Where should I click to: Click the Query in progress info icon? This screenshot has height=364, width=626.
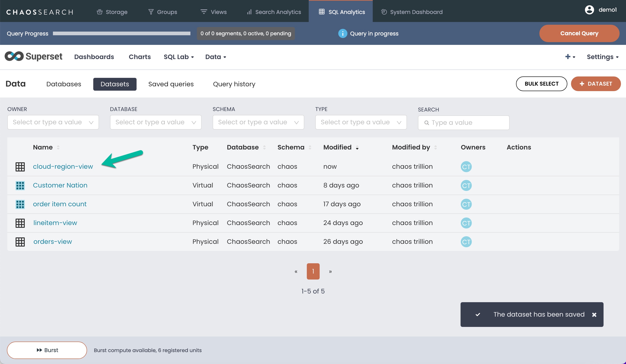click(x=342, y=33)
